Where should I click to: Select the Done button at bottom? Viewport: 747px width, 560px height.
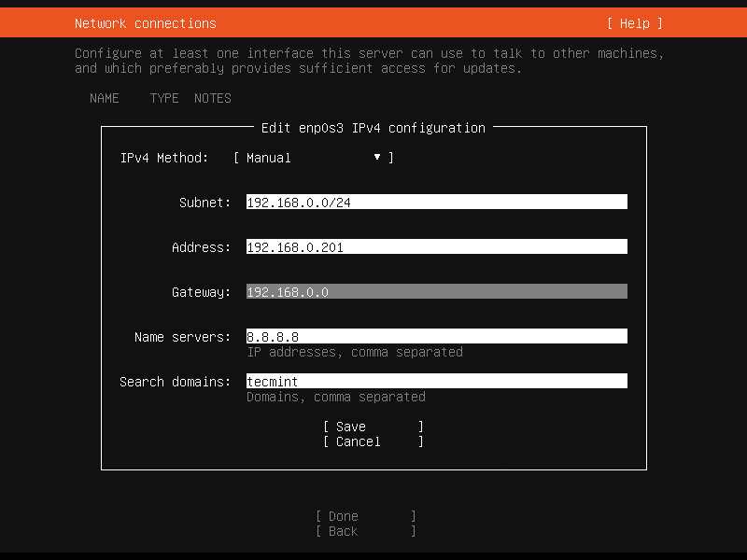(x=365, y=516)
